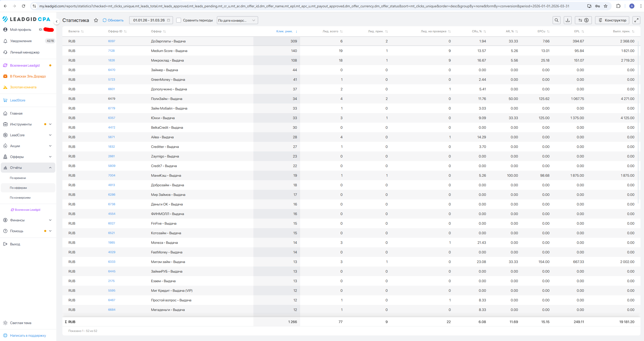The width and height of the screenshot is (644, 341).
Task: Open По конверсиям report submenu
Action: pyautogui.click(x=20, y=198)
